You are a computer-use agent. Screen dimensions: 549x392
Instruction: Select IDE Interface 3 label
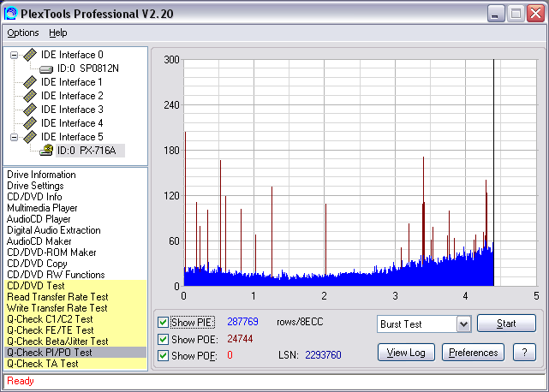[x=72, y=110]
